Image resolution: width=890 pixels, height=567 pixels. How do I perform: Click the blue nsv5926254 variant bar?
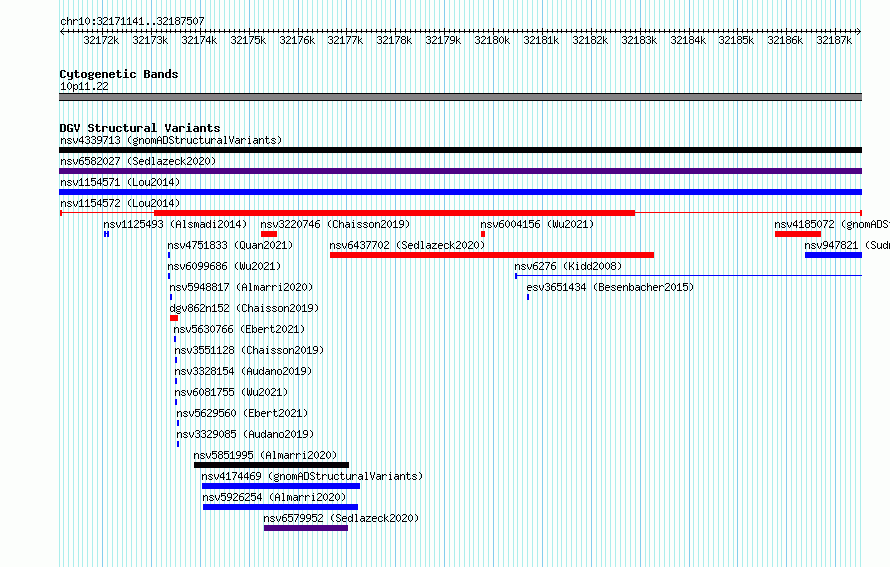[280, 507]
